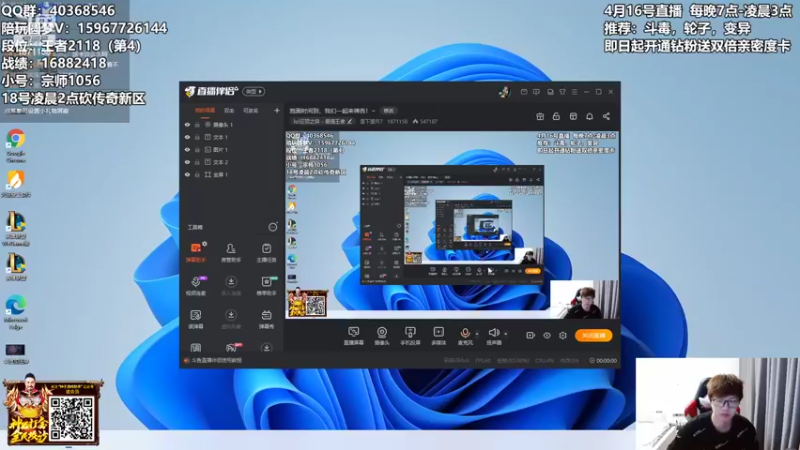800x450 pixels.
Task: Open the 弹幕秀 tool
Action: coord(266,319)
